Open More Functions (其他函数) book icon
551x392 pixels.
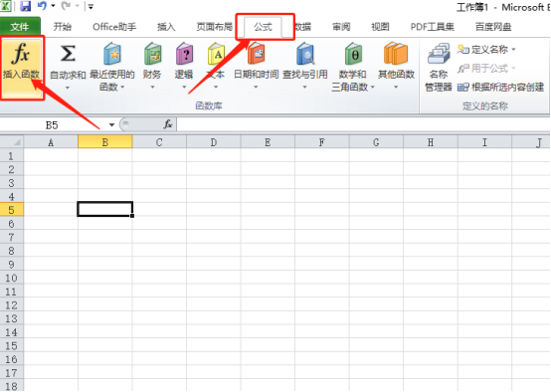coord(396,54)
